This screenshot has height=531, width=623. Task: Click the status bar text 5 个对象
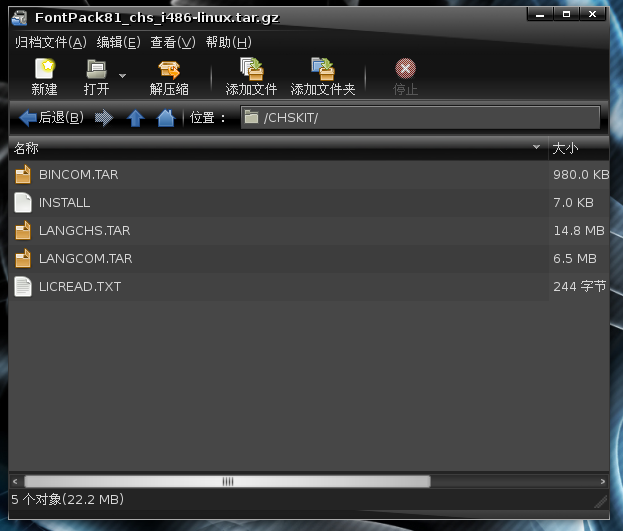pos(68,499)
